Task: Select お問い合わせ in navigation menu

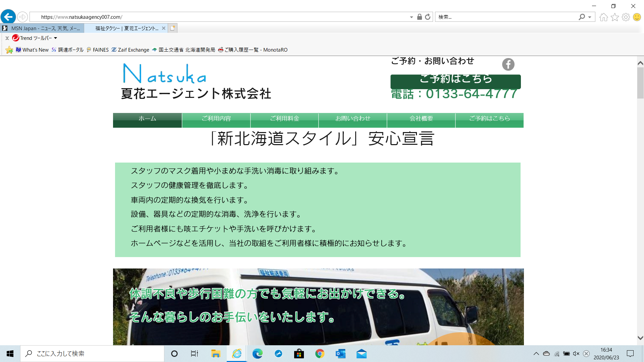Action: (353, 120)
